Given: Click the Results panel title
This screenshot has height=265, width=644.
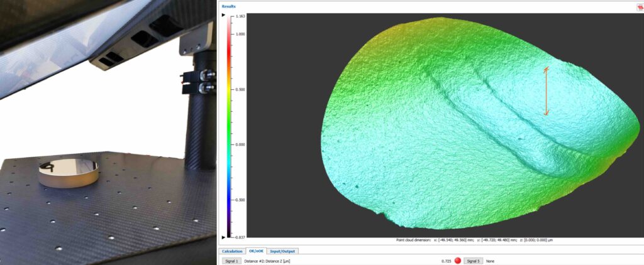Looking at the screenshot, I should coord(228,6).
